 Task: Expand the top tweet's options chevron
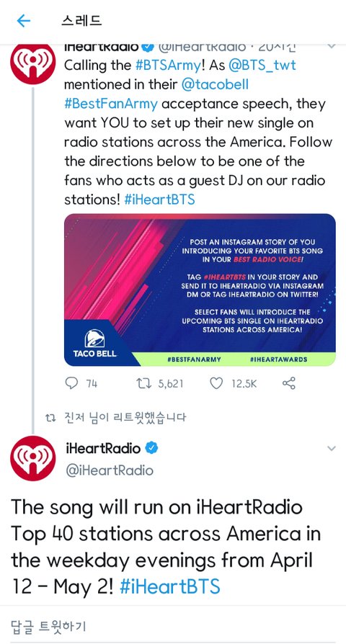coord(331,46)
